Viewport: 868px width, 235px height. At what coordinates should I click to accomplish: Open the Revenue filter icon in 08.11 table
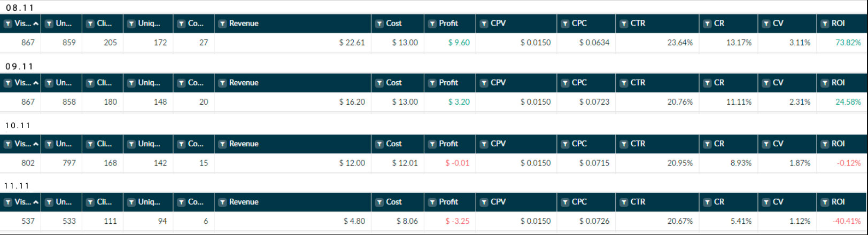tap(222, 24)
